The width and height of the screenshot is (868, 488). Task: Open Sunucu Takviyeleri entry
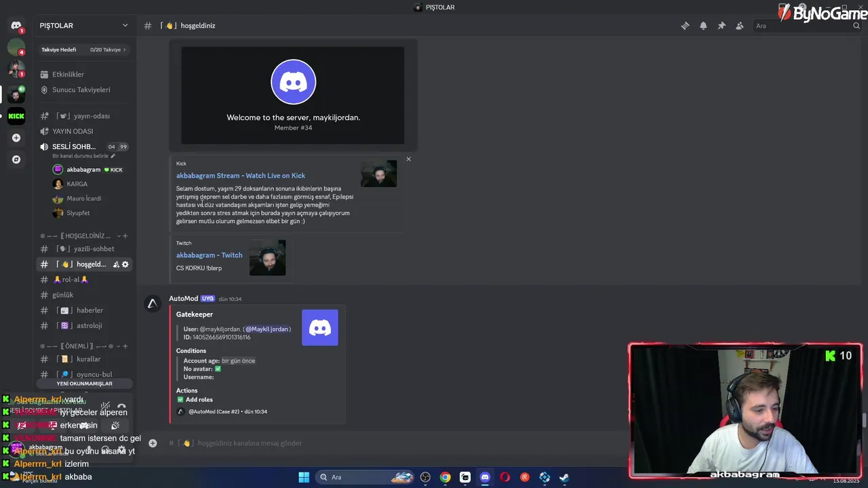click(84, 89)
